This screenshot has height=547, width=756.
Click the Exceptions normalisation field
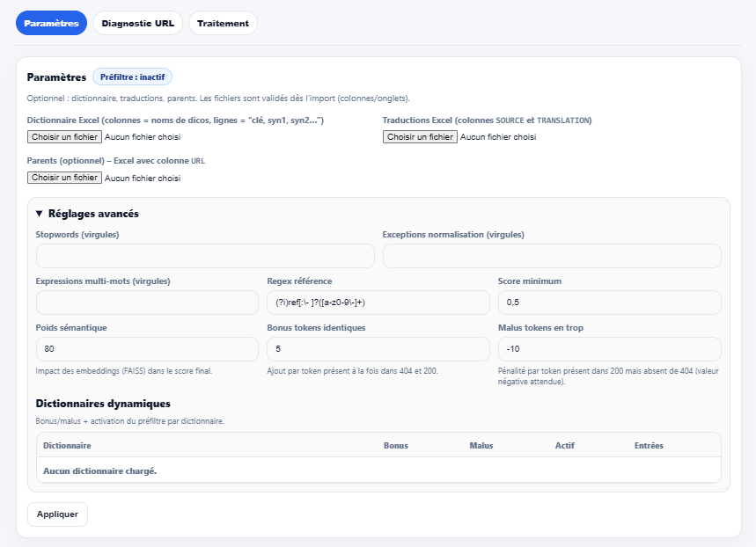click(x=552, y=256)
